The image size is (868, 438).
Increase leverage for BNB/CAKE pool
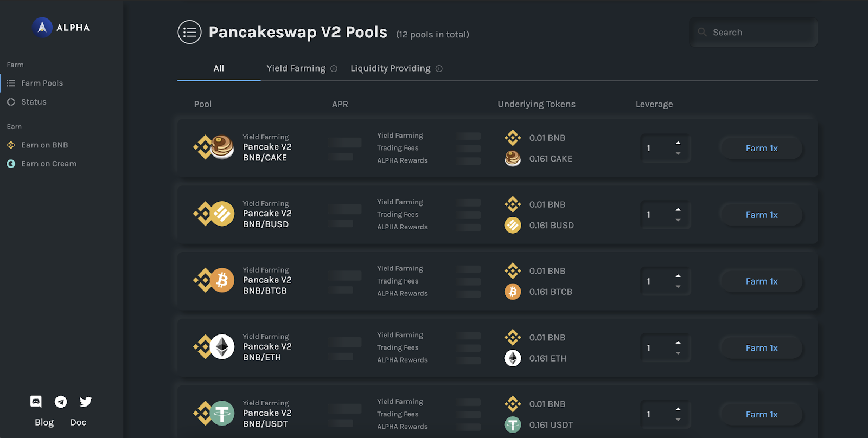678,143
